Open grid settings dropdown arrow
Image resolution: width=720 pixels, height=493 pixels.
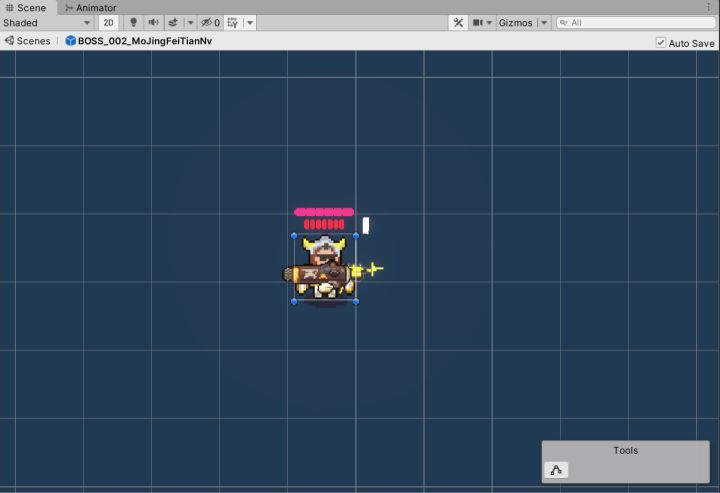click(x=250, y=22)
